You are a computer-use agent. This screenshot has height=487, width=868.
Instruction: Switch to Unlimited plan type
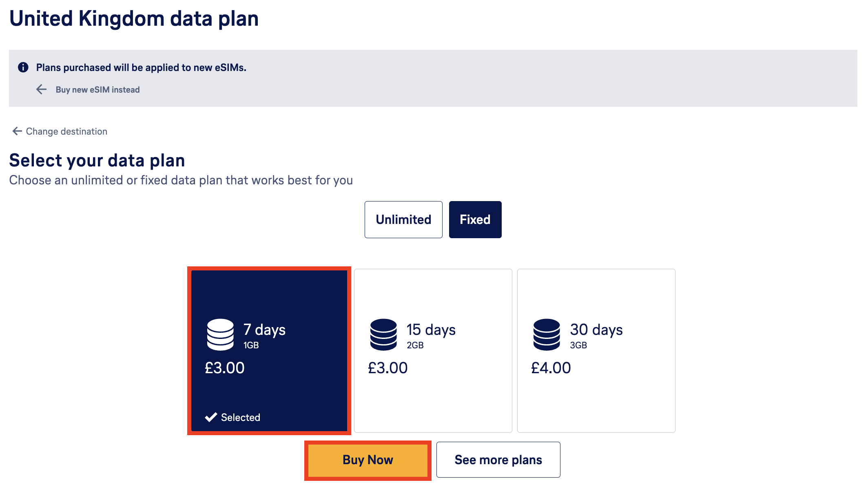click(x=403, y=219)
